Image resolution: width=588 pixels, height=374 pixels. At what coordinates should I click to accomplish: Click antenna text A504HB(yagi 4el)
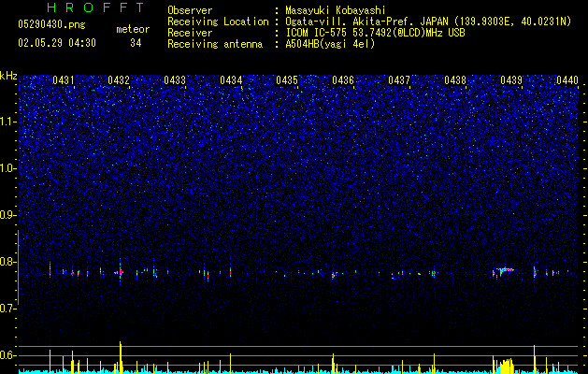pos(330,44)
